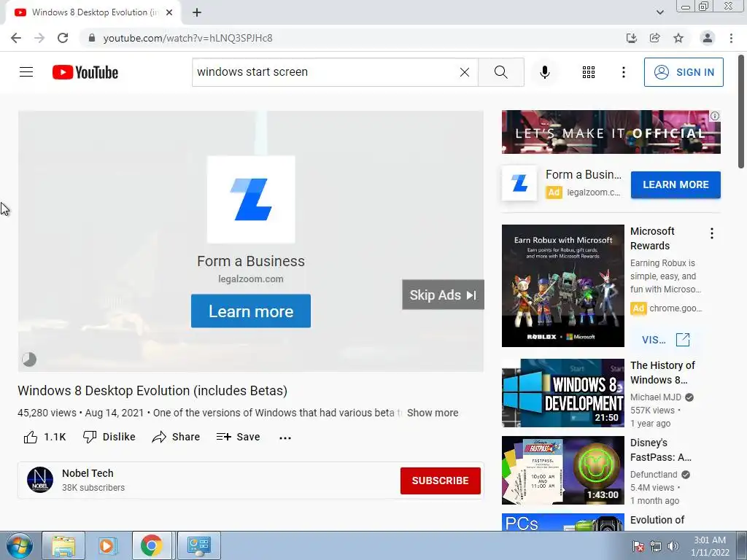Viewport: 747px width, 560px height.
Task: Open a new browser tab
Action: pos(197,12)
